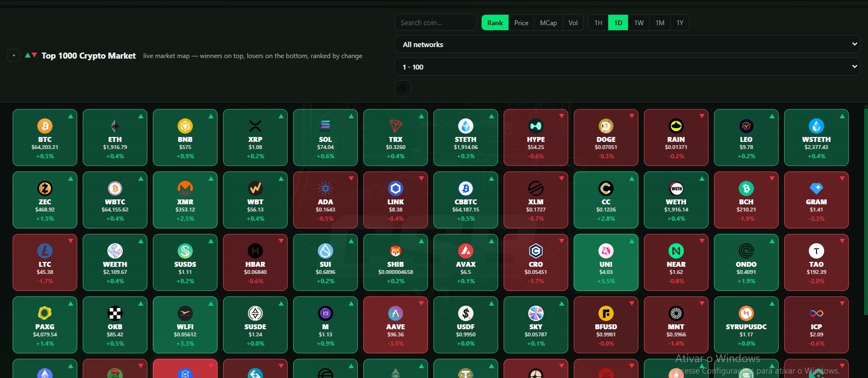This screenshot has height=378, width=868.
Task: Sort market map by Vol
Action: 573,22
